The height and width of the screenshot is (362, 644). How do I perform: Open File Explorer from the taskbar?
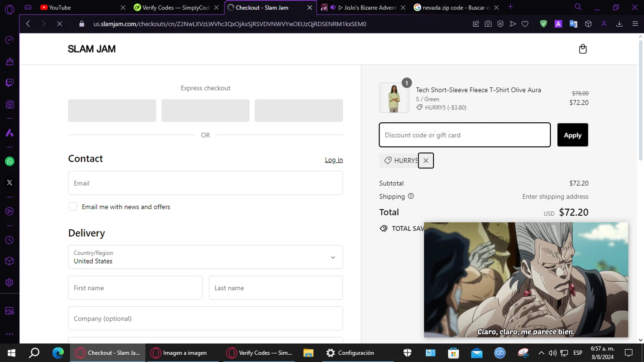pos(308,353)
